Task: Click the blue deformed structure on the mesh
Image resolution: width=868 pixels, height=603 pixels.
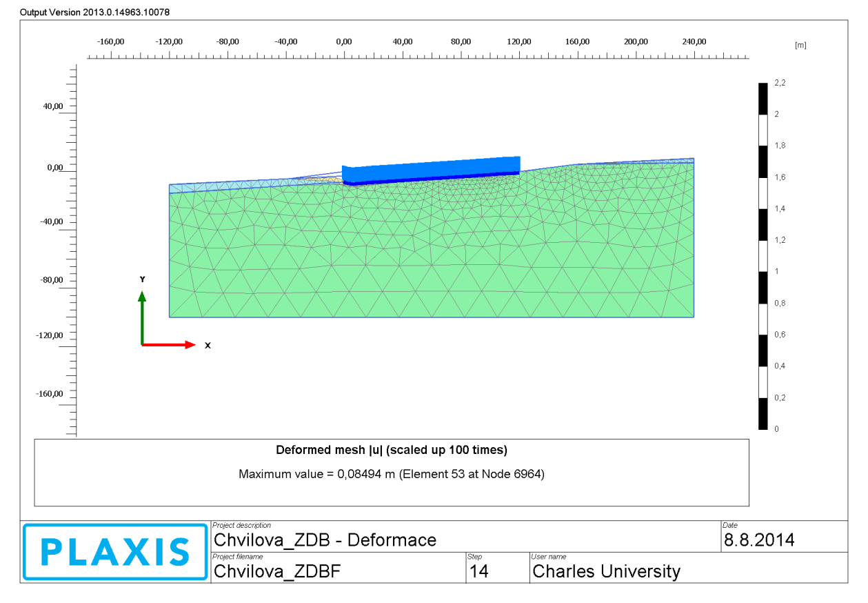Action: point(432,170)
